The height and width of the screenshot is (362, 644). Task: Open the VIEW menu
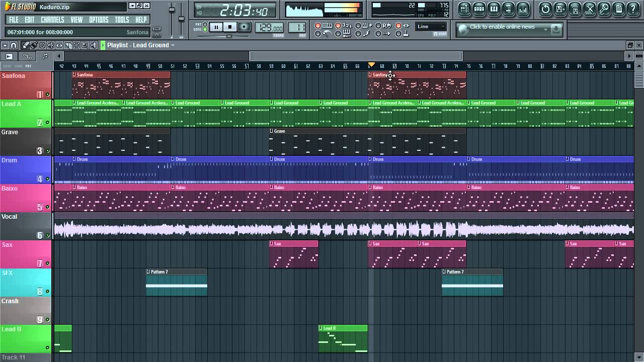pyautogui.click(x=76, y=20)
